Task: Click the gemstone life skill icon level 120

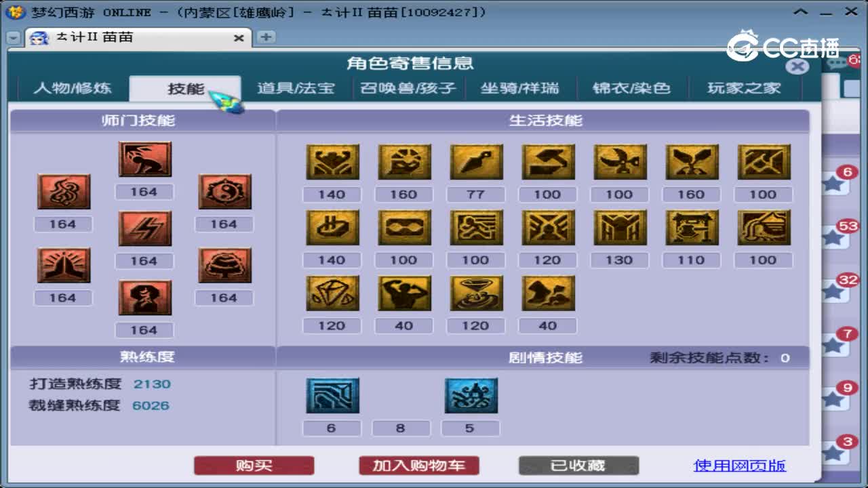Action: pyautogui.click(x=332, y=293)
